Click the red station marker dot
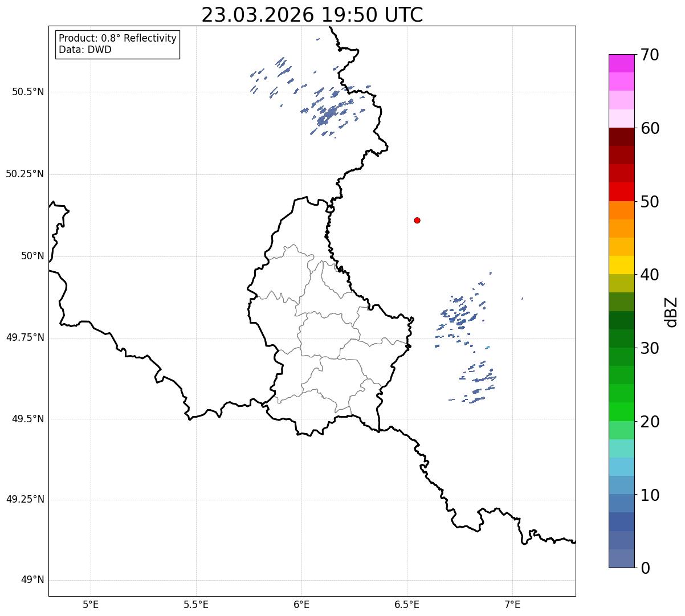This screenshot has width=685, height=616. tap(417, 220)
